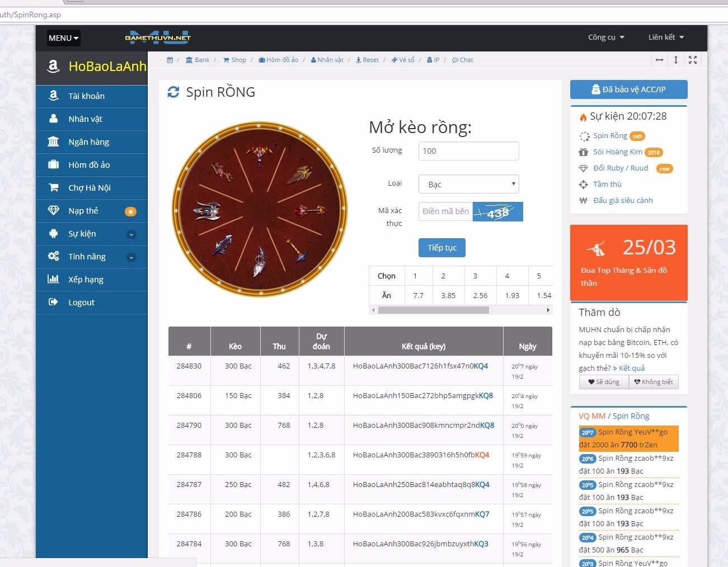Click the refresh icon beside Spin RỒNG
Screen dimensions: 728x567
click(x=173, y=92)
